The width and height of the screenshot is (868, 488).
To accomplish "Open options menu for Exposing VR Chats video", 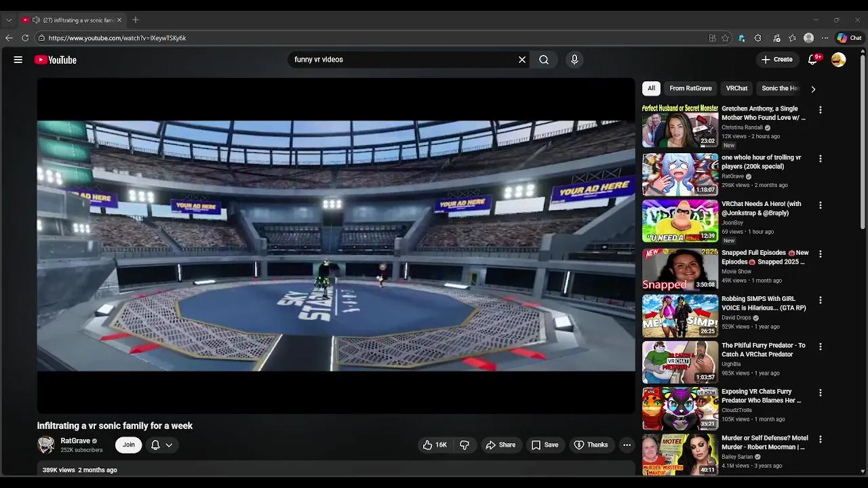I will click(x=820, y=392).
